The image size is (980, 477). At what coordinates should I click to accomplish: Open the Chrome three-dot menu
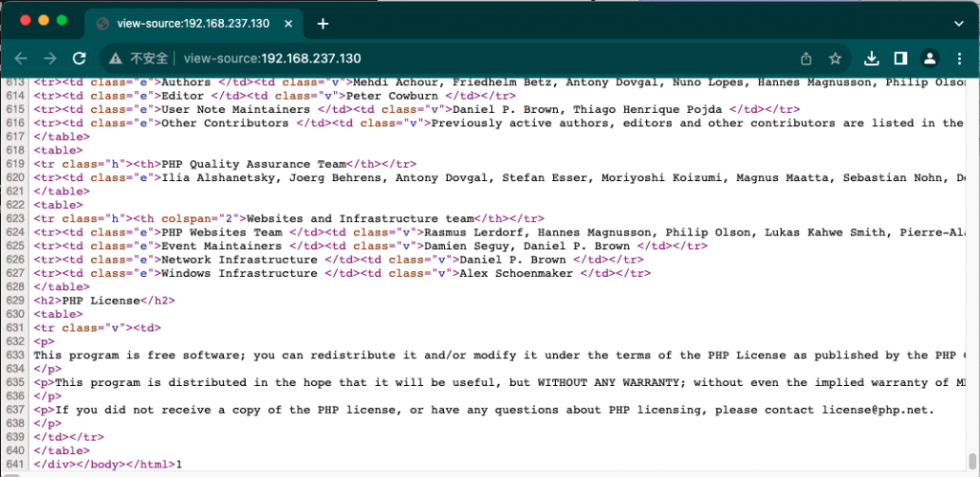(959, 57)
